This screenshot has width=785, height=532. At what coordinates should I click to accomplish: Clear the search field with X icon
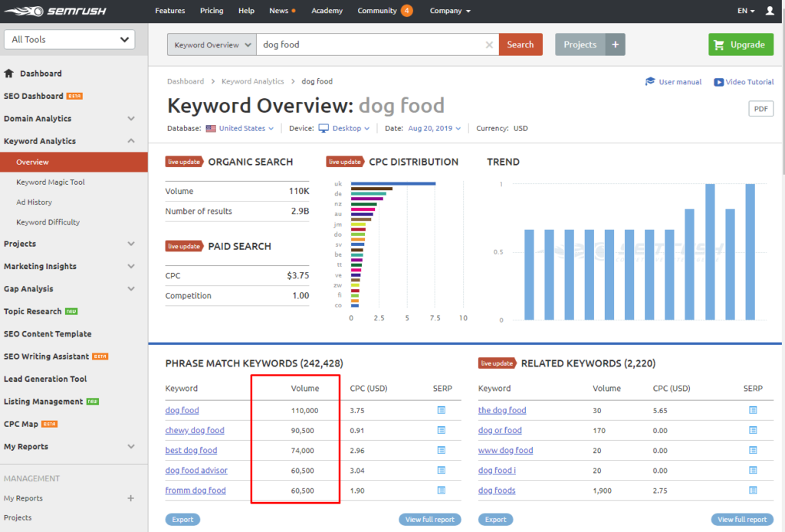pyautogui.click(x=489, y=45)
